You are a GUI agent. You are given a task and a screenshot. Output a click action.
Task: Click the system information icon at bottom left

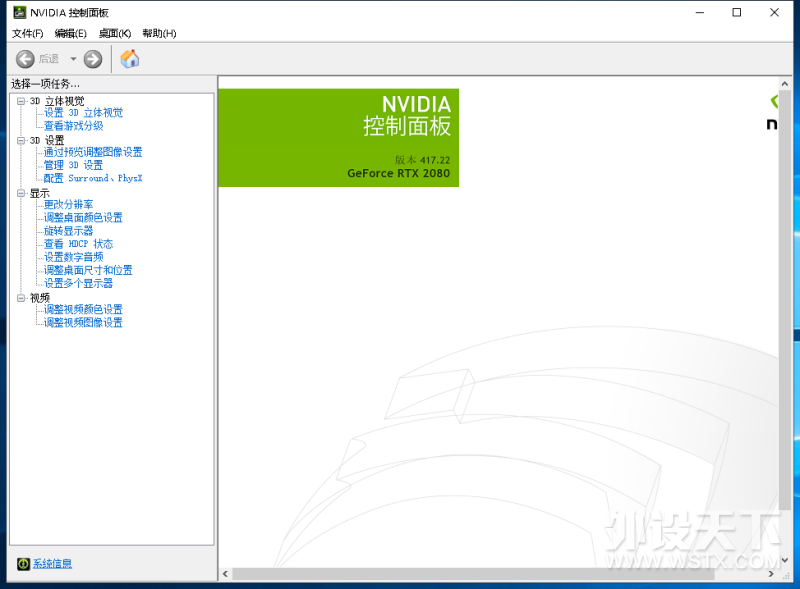[x=23, y=563]
